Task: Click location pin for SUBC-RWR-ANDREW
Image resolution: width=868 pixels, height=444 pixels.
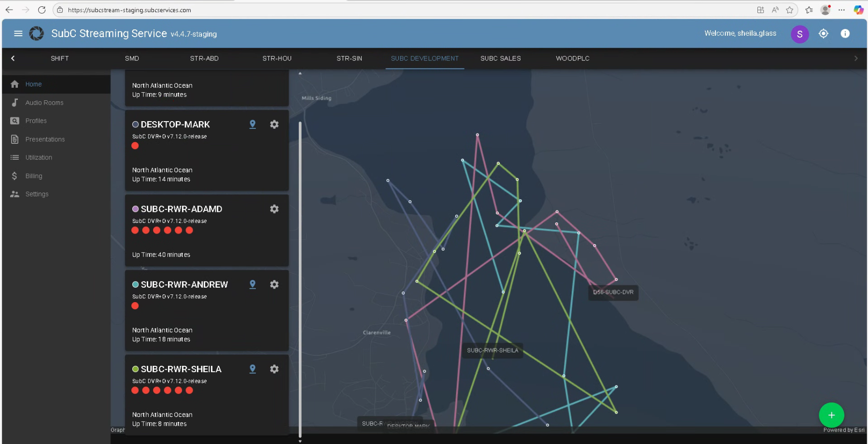Action: pos(252,285)
